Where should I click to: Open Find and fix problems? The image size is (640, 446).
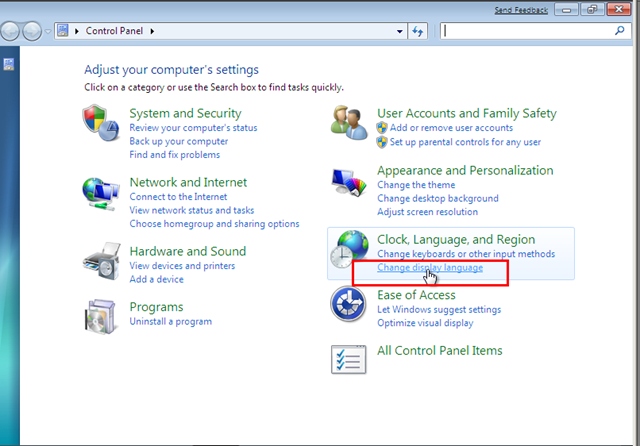click(x=174, y=155)
